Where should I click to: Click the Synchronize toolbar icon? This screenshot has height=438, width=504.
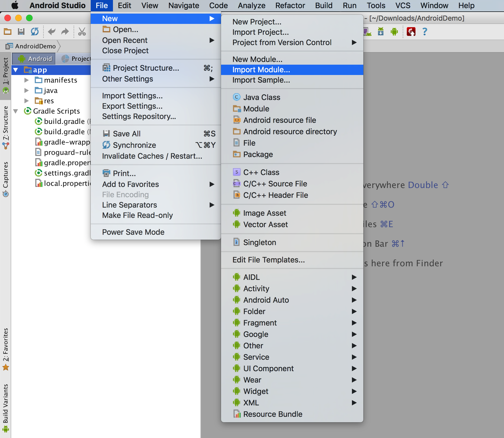pyautogui.click(x=35, y=32)
